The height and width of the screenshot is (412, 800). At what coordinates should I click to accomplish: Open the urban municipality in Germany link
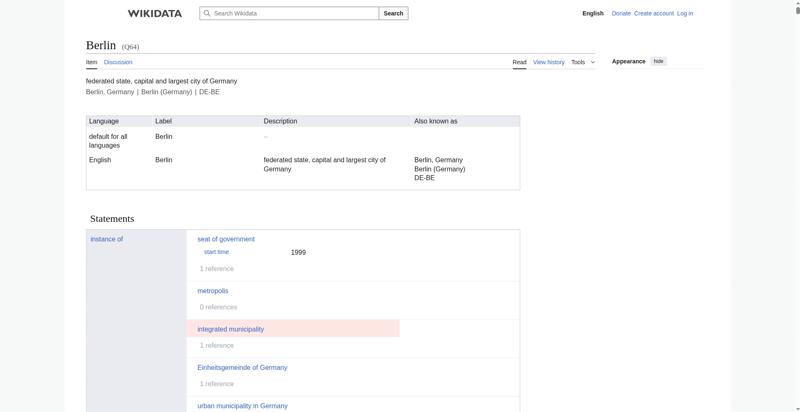[x=242, y=406]
